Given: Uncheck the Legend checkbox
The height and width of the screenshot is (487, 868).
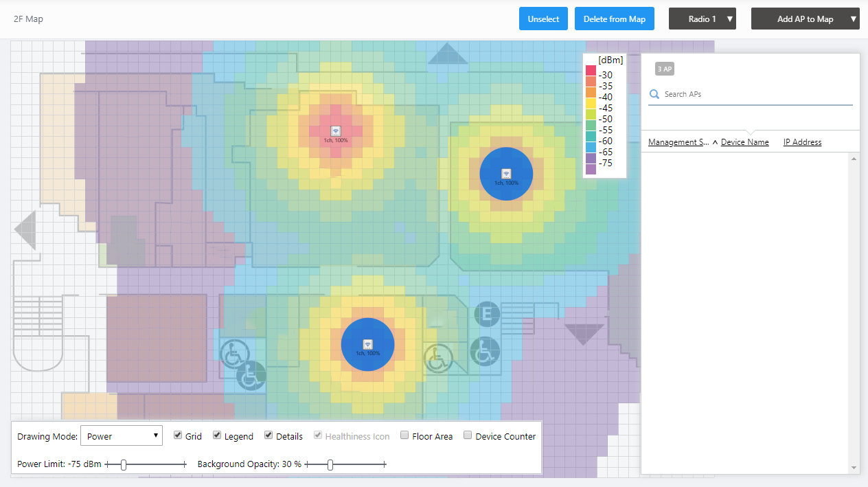Looking at the screenshot, I should pos(217,435).
